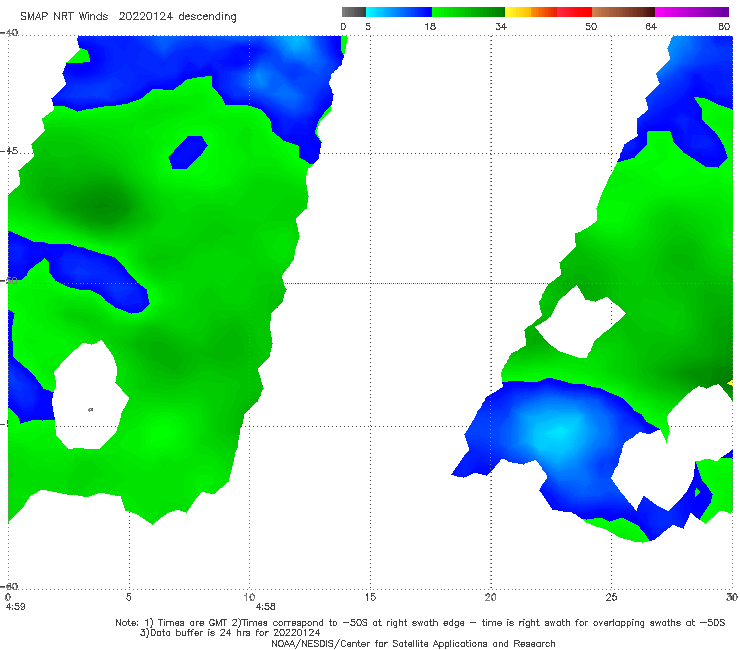740x650 pixels.
Task: Click the 'SMAP NRT Winds 20220124 descending' title
Action: coord(128,17)
